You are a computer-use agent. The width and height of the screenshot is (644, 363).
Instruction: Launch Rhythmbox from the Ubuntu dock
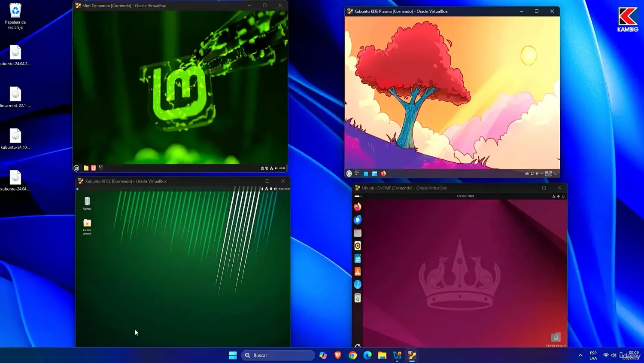click(x=358, y=246)
